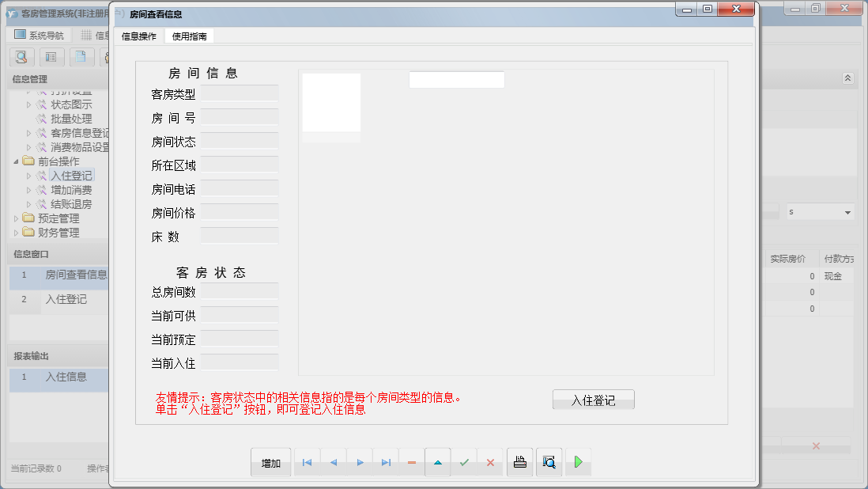Open the 系统导航 tab in the main window
868x489 pixels.
pos(40,36)
